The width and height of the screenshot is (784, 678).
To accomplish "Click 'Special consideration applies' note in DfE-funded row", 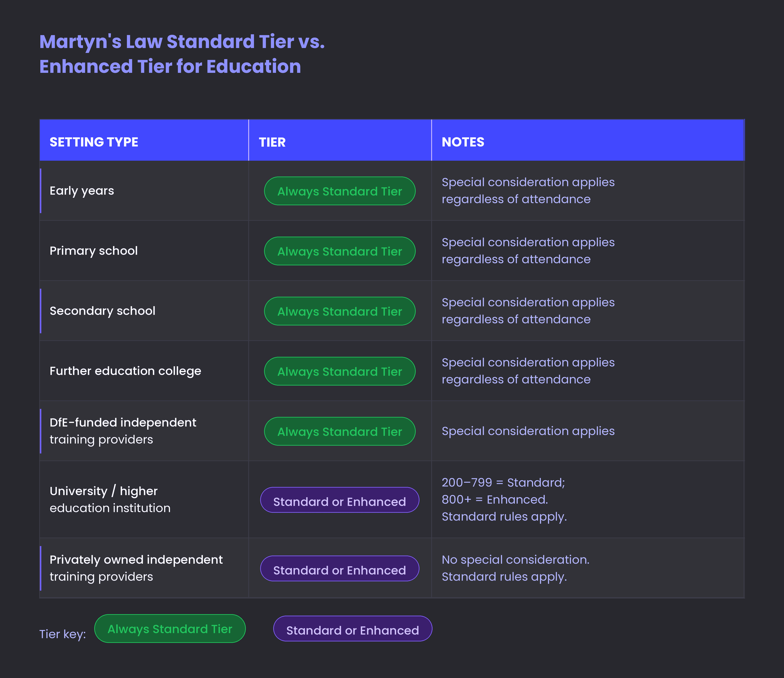I will point(528,431).
